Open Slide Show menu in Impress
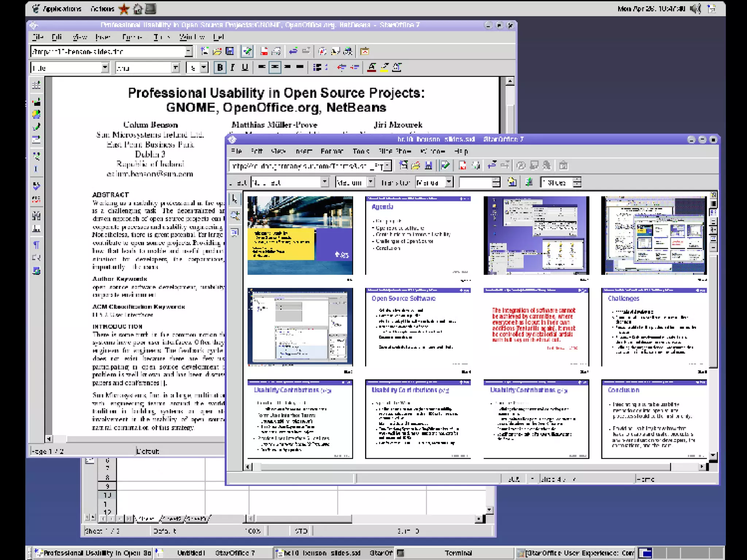This screenshot has height=560, width=747. coord(395,151)
